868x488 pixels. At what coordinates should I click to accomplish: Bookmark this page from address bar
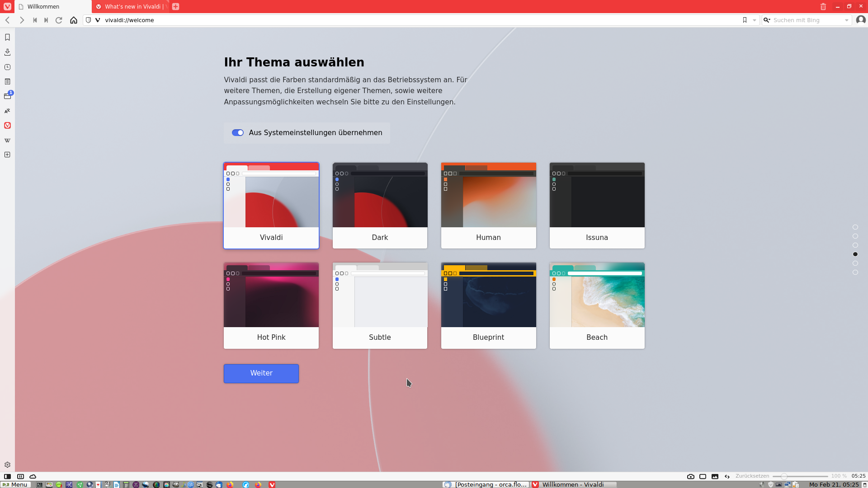pos(745,20)
